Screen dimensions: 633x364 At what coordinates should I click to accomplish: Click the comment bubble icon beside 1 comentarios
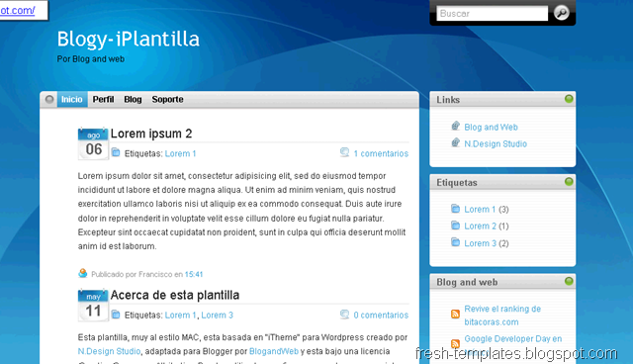click(x=344, y=152)
